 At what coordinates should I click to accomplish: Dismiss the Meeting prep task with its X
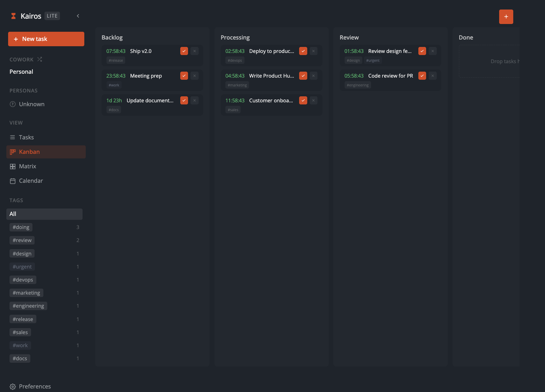click(x=194, y=76)
